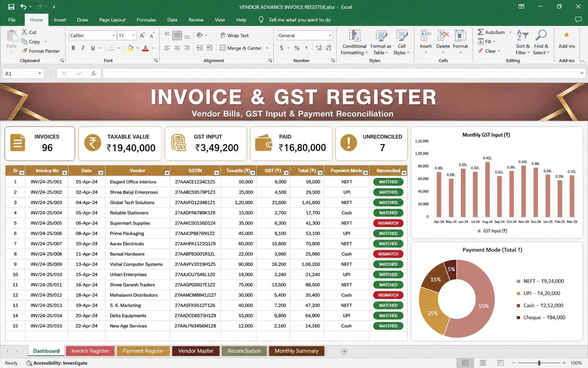Click the Insert cells icon

426,36
